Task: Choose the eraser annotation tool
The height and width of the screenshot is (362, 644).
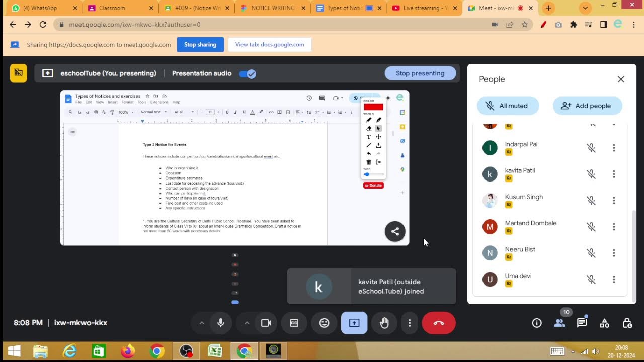Action: pyautogui.click(x=369, y=128)
